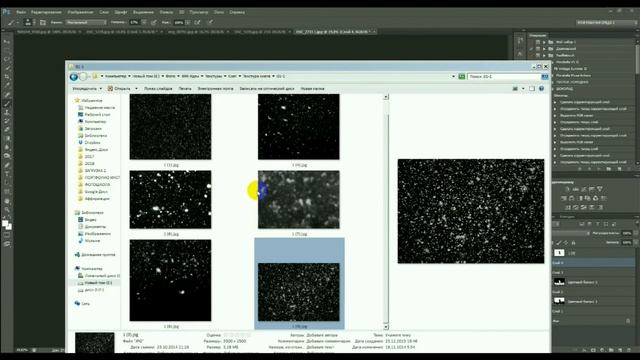Open the brush opacity slider dropdown
The image size is (640, 360).
click(x=144, y=22)
